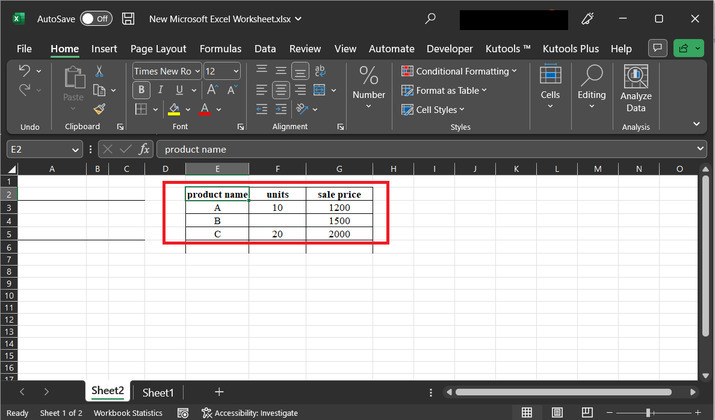Open the Cells group button
Image resolution: width=715 pixels, height=420 pixels.
[x=550, y=87]
